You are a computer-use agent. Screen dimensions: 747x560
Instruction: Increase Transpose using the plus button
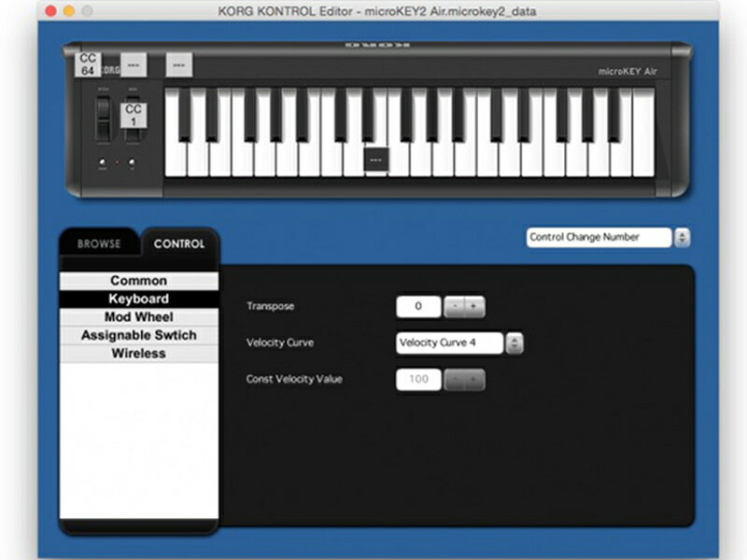point(472,305)
